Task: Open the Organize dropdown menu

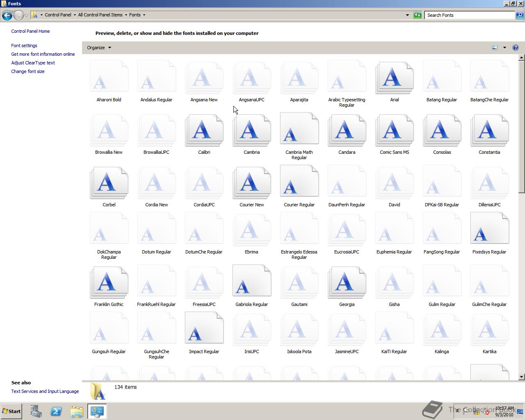Action: click(x=99, y=48)
